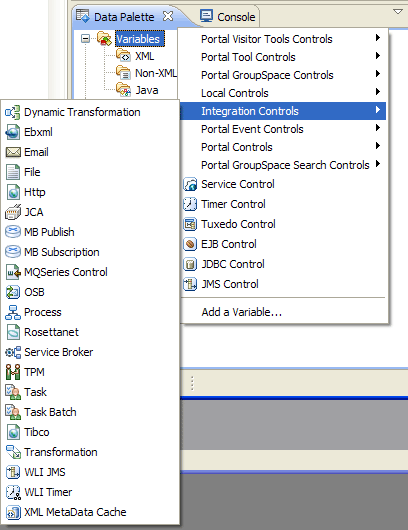Click the OSB control icon
The height and width of the screenshot is (530, 408).
13,292
